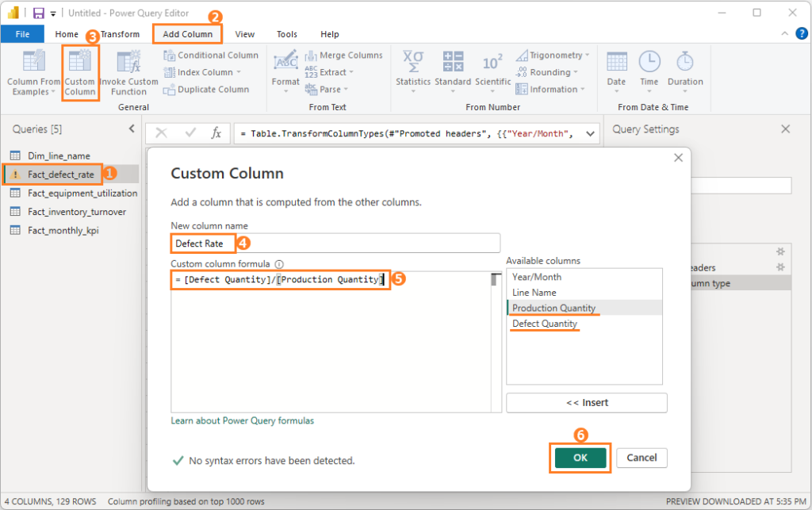Expand the Information dropdown
The height and width of the screenshot is (510, 812).
(550, 89)
